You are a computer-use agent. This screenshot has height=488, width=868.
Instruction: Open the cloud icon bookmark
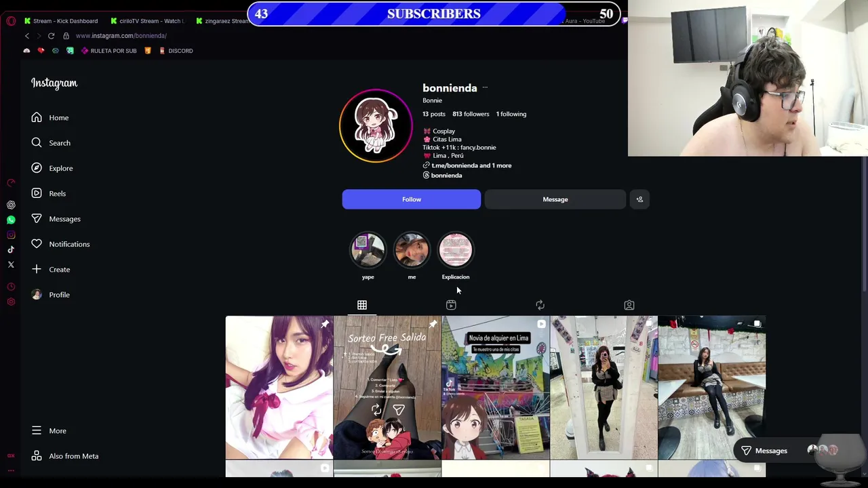(26, 51)
